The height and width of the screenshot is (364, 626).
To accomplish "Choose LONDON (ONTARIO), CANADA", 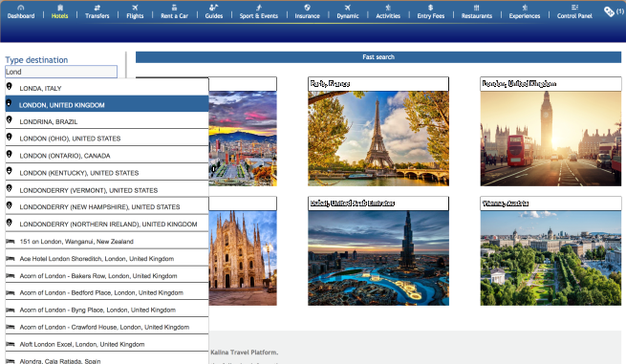I will tap(107, 155).
